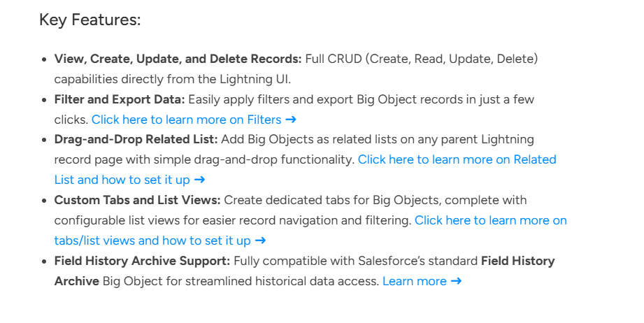Click the bullet point beside "Field History Archive Support"
The height and width of the screenshot is (323, 644).
(x=45, y=261)
